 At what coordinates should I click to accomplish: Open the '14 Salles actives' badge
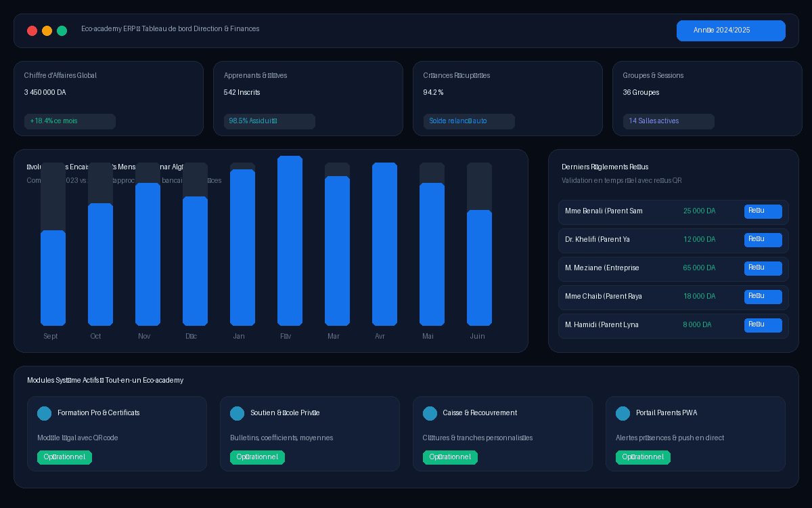(669, 121)
